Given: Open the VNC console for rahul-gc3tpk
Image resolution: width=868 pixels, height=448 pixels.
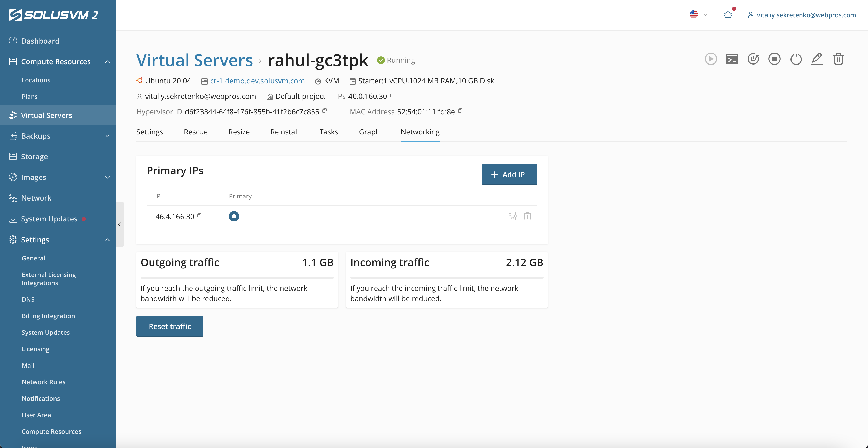Looking at the screenshot, I should (732, 59).
